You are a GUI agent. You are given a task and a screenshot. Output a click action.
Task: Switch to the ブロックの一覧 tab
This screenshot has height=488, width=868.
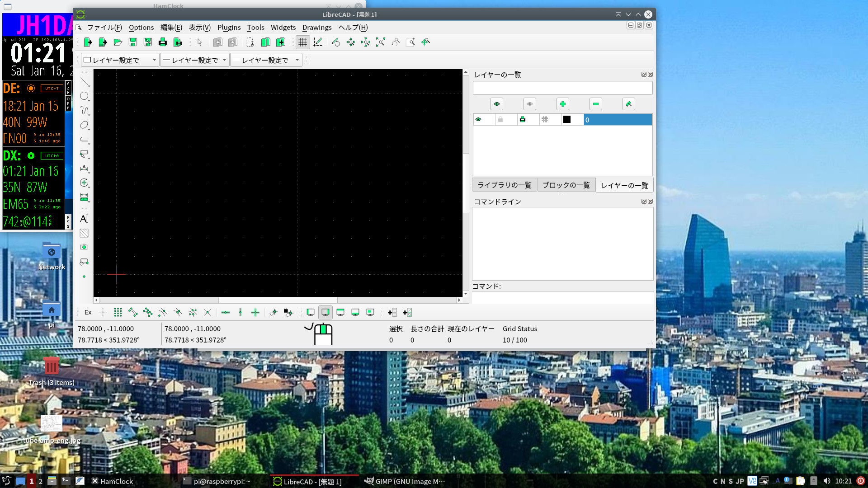[x=566, y=185]
